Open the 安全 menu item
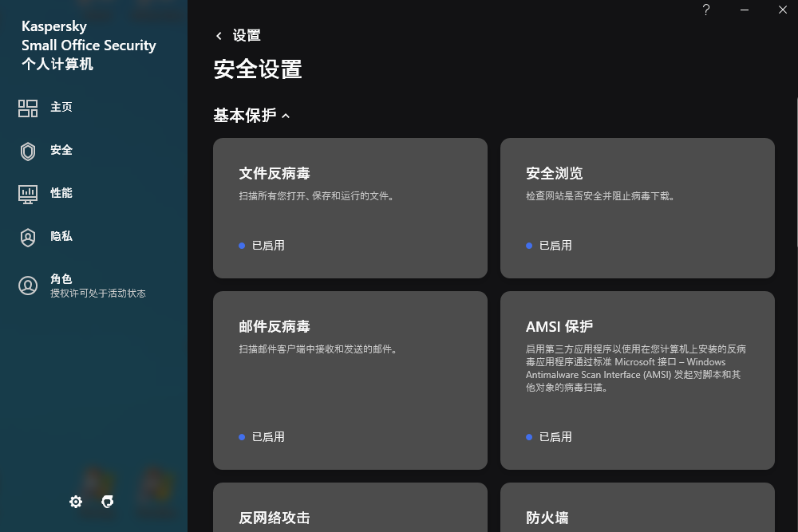Screen dimensions: 798x532 coord(61,150)
